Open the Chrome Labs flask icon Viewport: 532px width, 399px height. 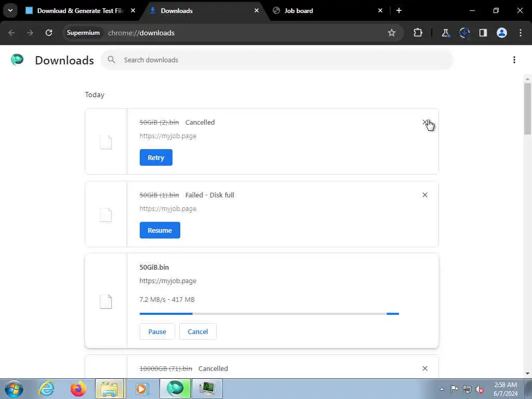[x=445, y=33]
